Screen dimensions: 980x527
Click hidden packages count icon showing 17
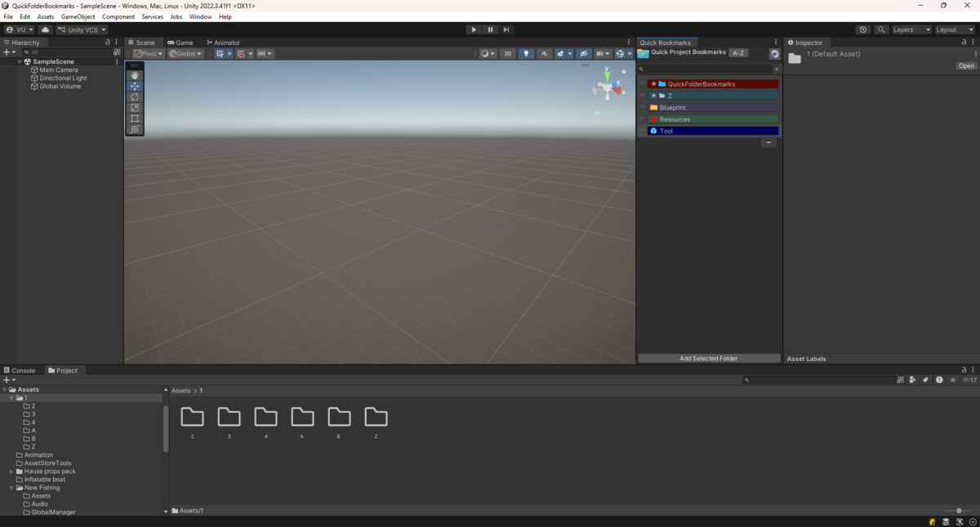click(969, 380)
